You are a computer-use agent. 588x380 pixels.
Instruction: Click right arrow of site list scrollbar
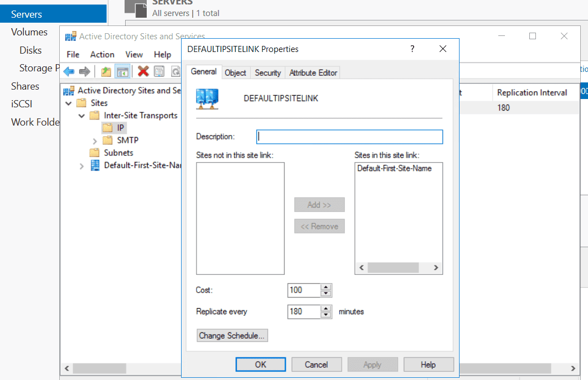[436, 268]
